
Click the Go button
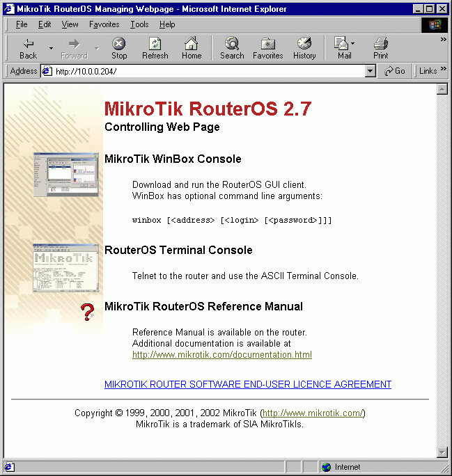[x=395, y=71]
